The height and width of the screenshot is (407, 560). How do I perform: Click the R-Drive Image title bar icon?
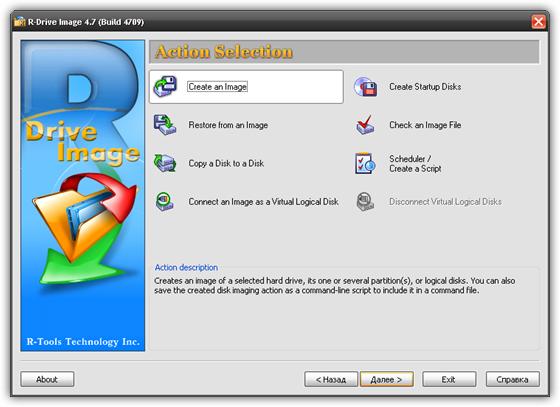pos(20,22)
